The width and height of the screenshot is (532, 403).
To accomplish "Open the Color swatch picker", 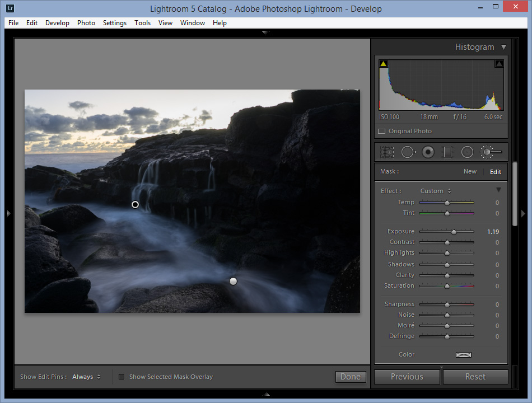I will 463,354.
